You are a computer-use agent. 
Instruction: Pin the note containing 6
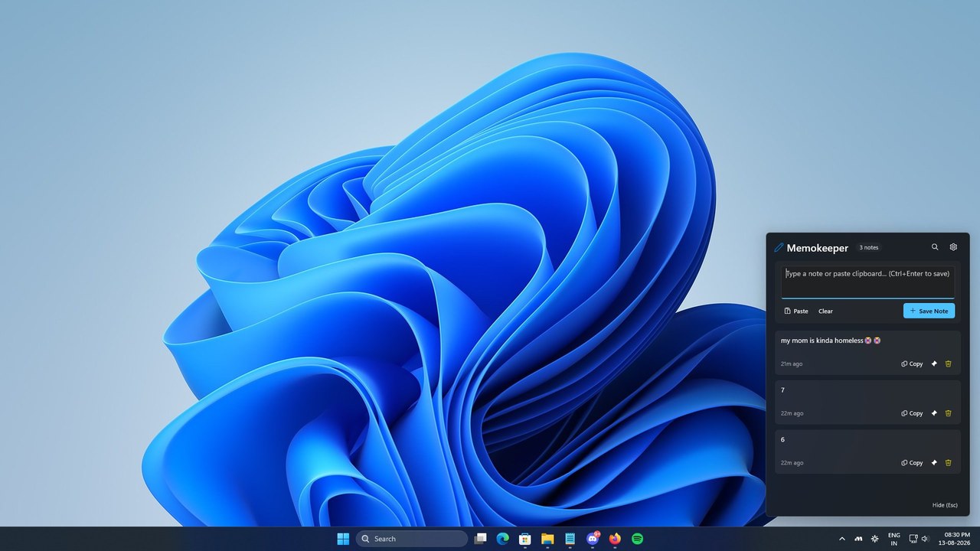tap(934, 463)
